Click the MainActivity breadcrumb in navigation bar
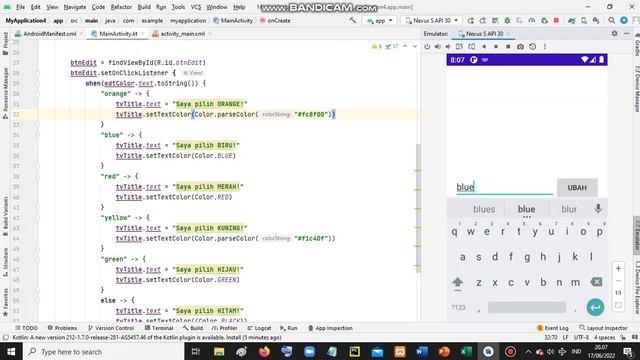Screen dimensions: 640x360 [x=233, y=20]
